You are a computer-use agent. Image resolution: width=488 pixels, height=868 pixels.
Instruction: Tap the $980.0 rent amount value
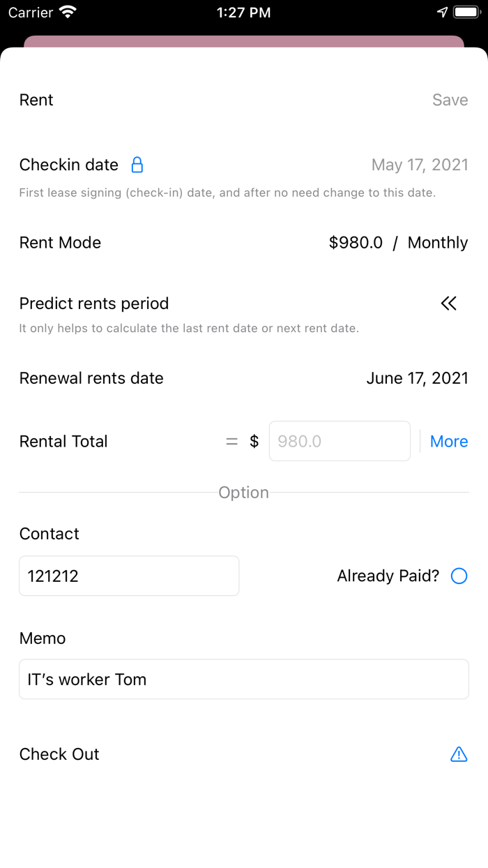[x=356, y=242]
